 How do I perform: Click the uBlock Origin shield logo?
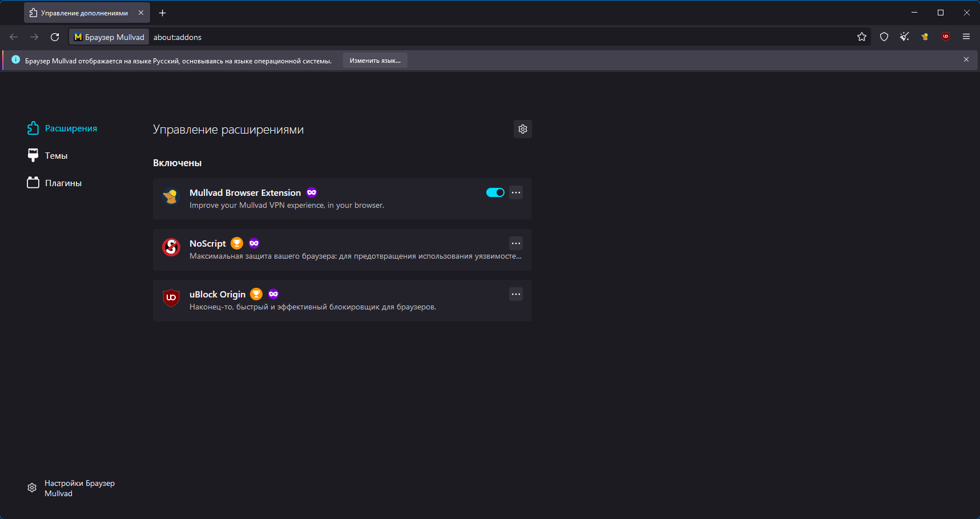click(x=171, y=298)
